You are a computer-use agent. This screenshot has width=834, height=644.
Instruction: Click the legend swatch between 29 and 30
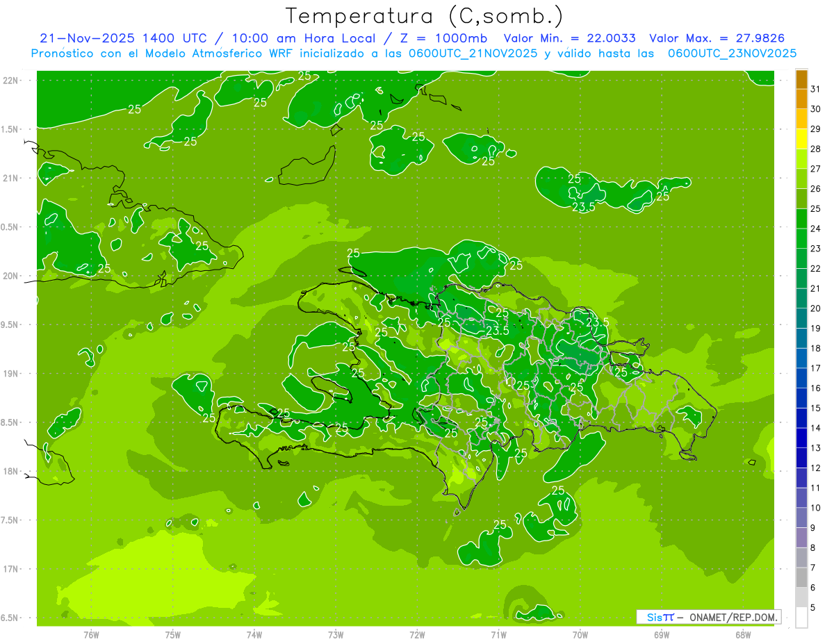(x=801, y=119)
